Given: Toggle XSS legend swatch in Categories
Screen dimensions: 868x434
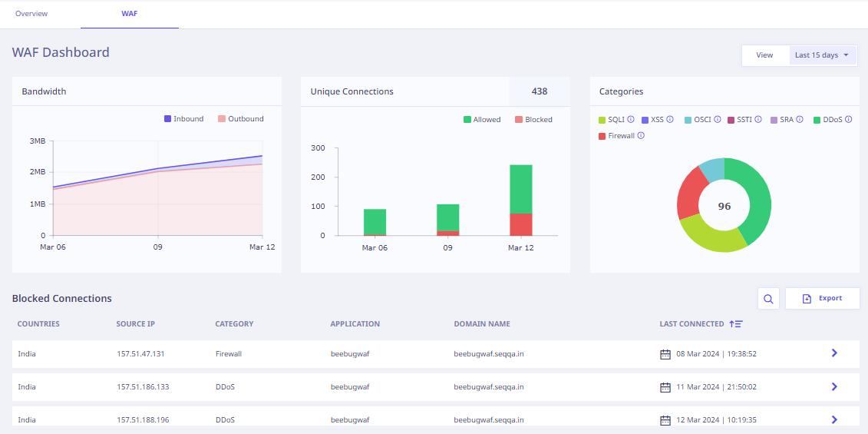Looking at the screenshot, I should pos(645,120).
